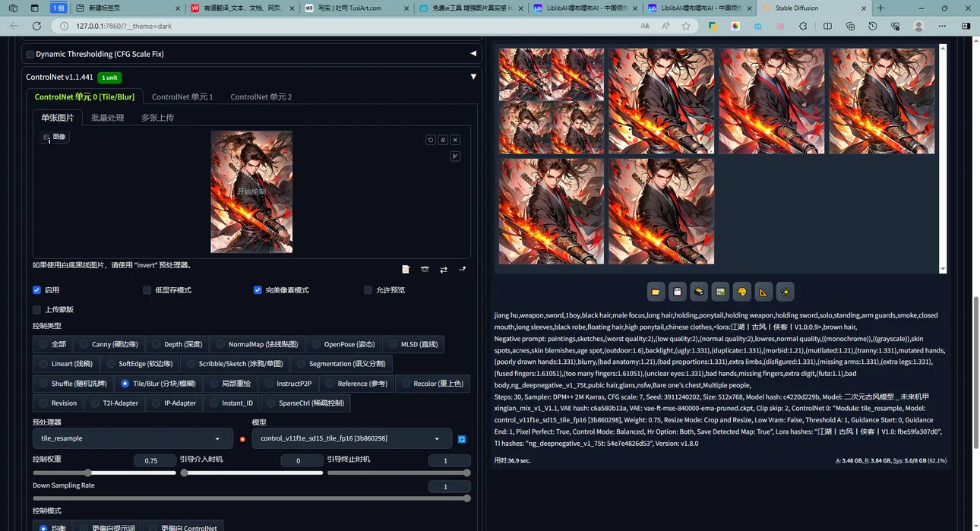Open the tile_resample preprocessor dropdown
The width and height of the screenshot is (980, 531).
coord(132,438)
